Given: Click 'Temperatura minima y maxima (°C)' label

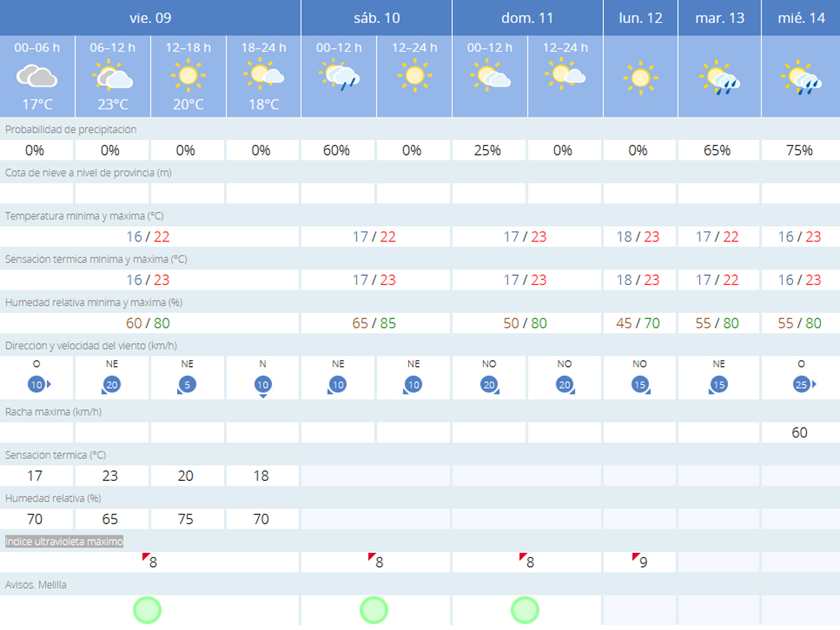Looking at the screenshot, I should (x=84, y=216).
